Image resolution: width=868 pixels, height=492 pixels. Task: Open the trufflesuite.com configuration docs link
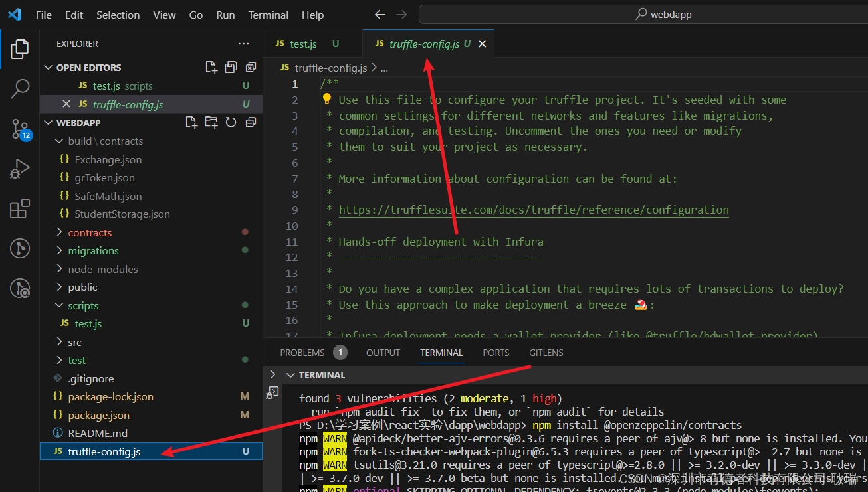click(534, 210)
